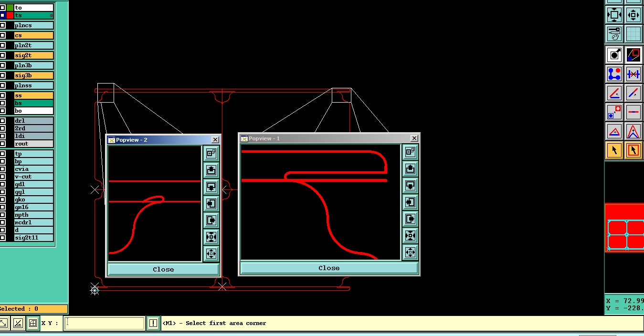Tick the checkbox next to layer to
Screen dimensions: 644x336
2,8
